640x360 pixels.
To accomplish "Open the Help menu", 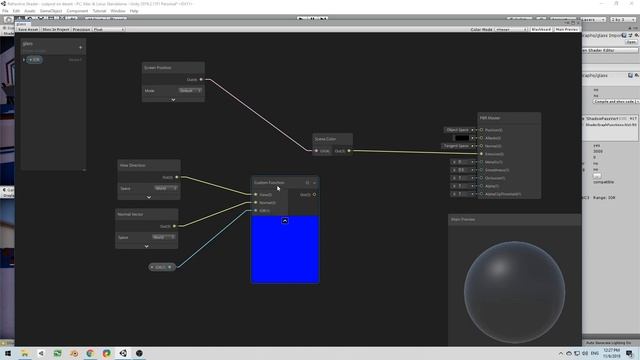I will click(x=134, y=11).
